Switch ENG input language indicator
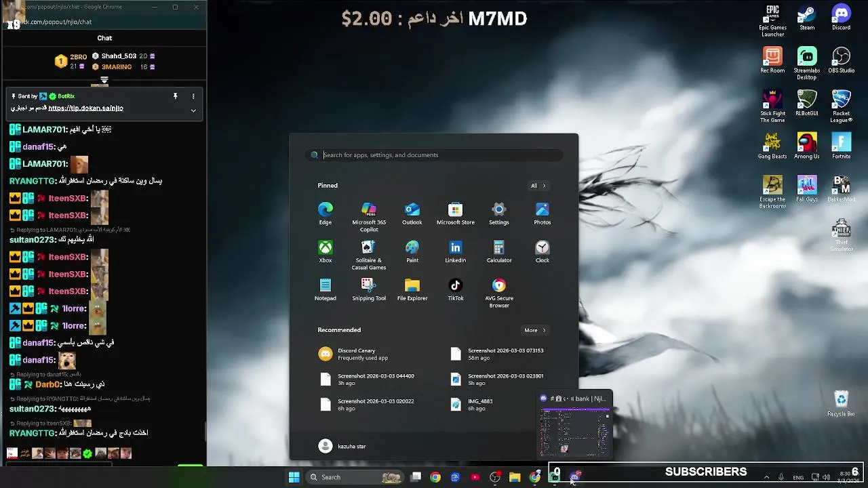The image size is (868, 488). pos(798,477)
